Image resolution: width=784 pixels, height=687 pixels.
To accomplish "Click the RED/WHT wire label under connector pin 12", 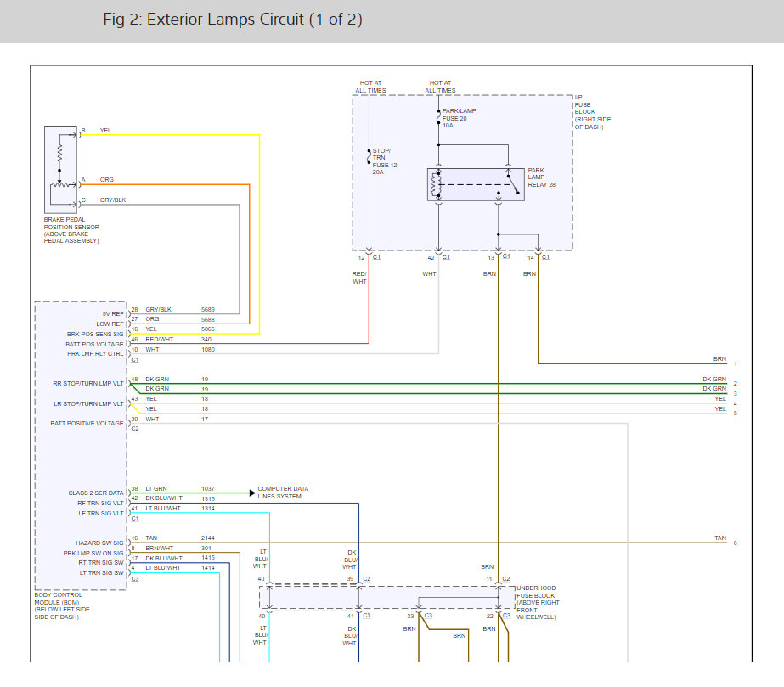I will tap(360, 278).
